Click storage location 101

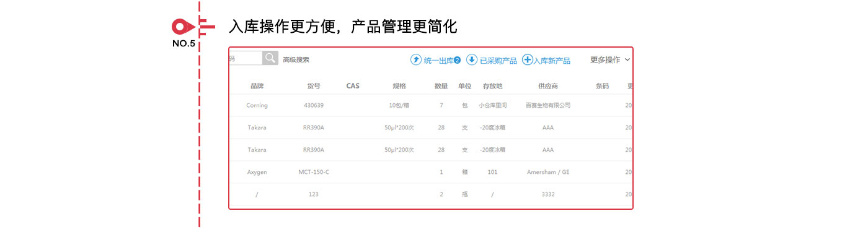493,172
